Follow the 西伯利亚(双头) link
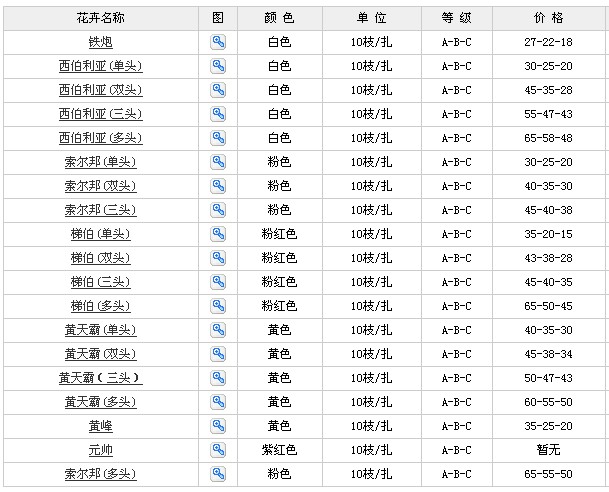Screen dimensions: 609x492 coord(101,90)
